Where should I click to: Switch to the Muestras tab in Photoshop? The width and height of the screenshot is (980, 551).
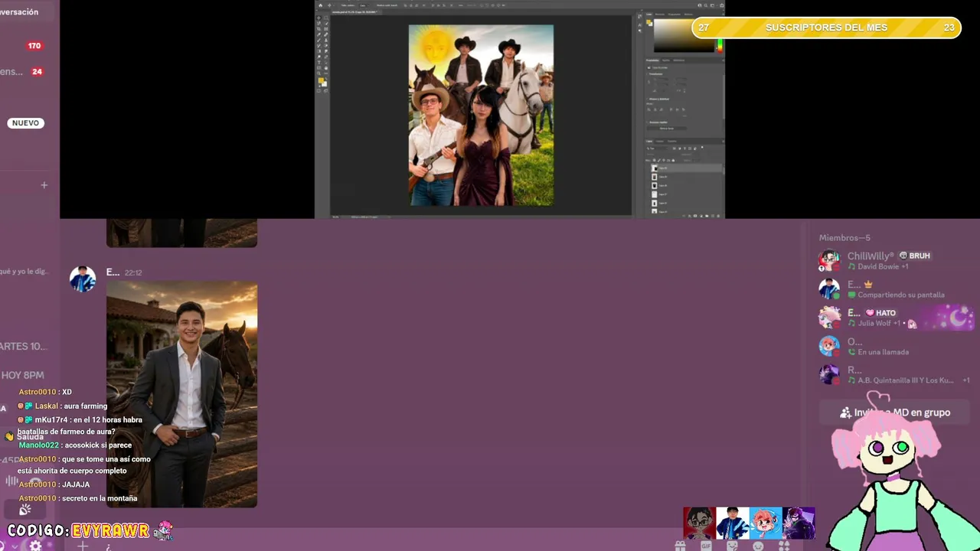[660, 14]
